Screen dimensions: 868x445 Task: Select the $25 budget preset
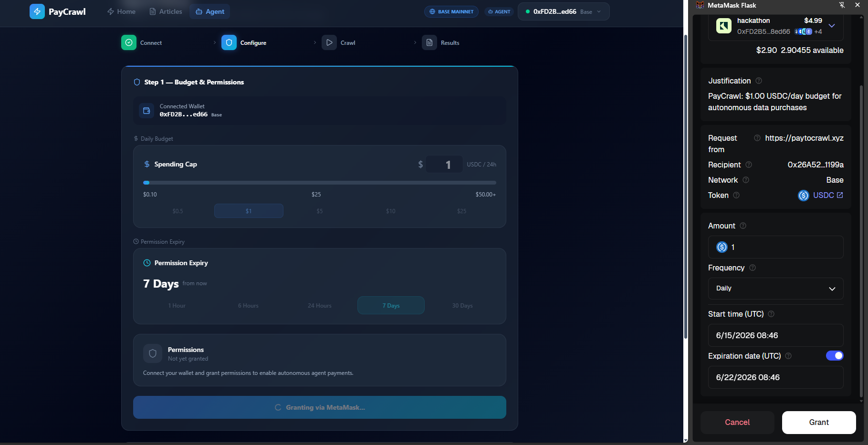click(461, 211)
